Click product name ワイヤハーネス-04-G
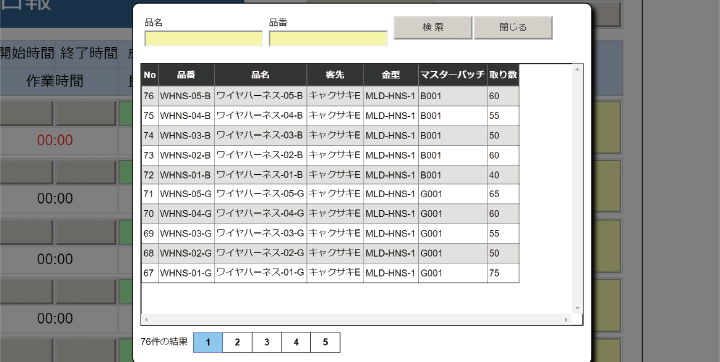This screenshot has width=720, height=362. pos(260,214)
